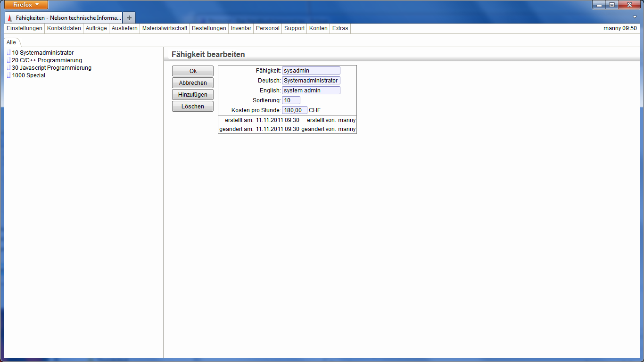Open a new tab with plus icon
The width and height of the screenshot is (644, 362).
pyautogui.click(x=129, y=17)
